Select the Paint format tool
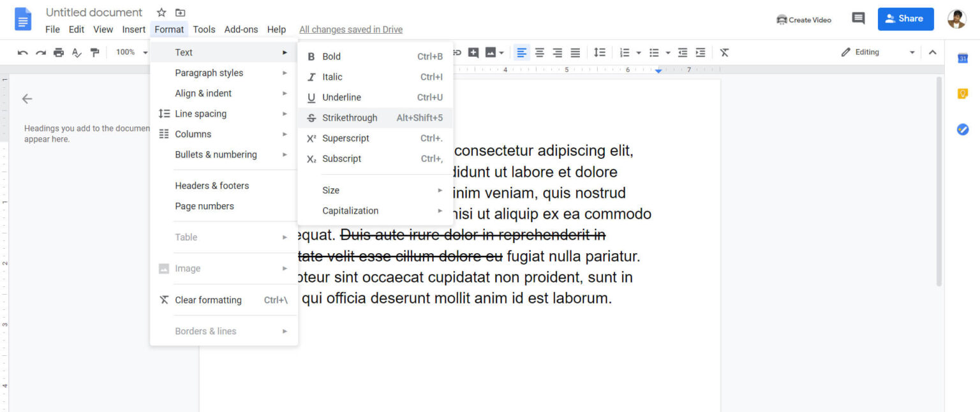The width and height of the screenshot is (980, 412). click(x=94, y=52)
